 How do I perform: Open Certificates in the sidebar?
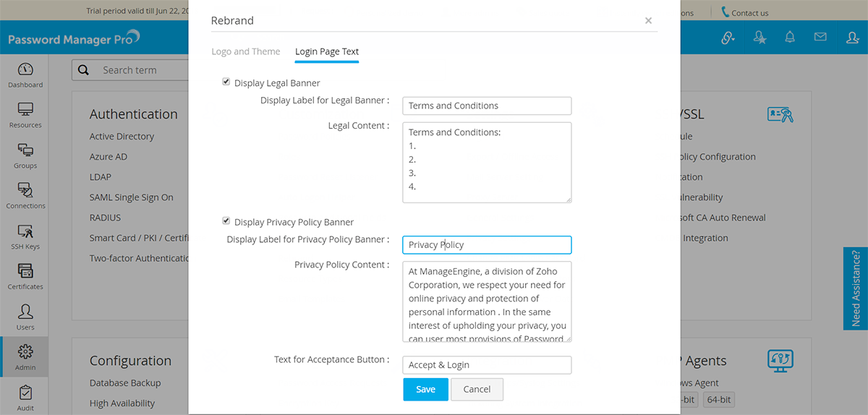[x=25, y=277]
